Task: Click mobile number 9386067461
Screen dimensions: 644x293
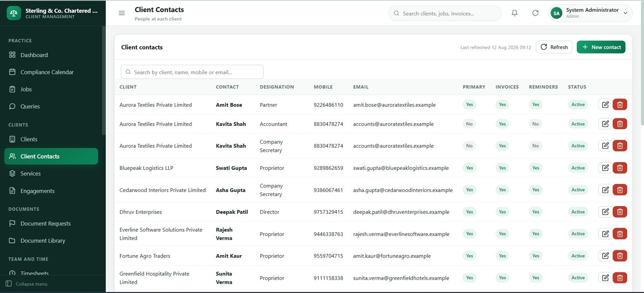Action: coord(328,190)
